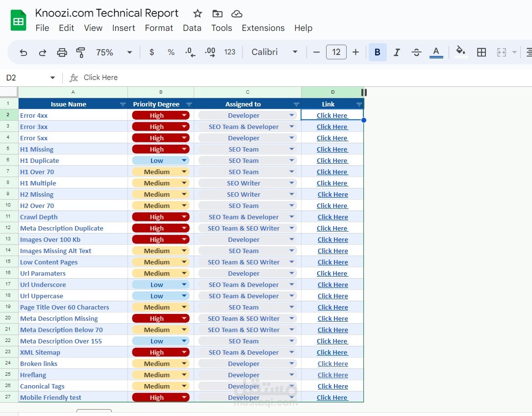Decrease decimal places icon
532x416 pixels.
click(190, 52)
